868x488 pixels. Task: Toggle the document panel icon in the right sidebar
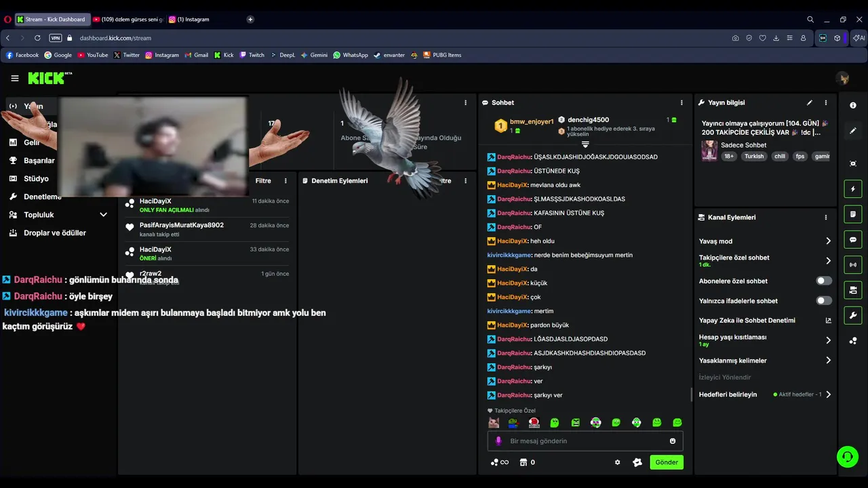tap(853, 214)
